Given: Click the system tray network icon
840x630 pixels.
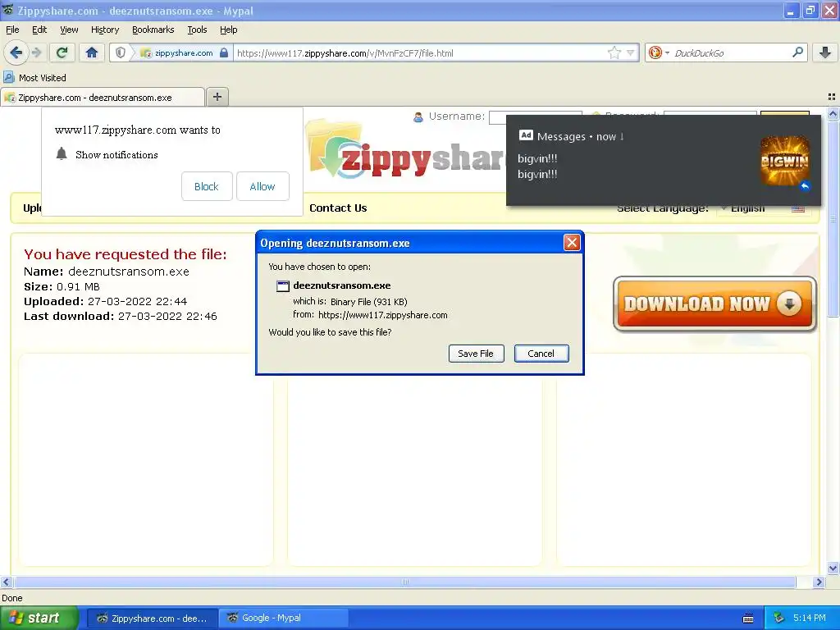Looking at the screenshot, I should [778, 619].
